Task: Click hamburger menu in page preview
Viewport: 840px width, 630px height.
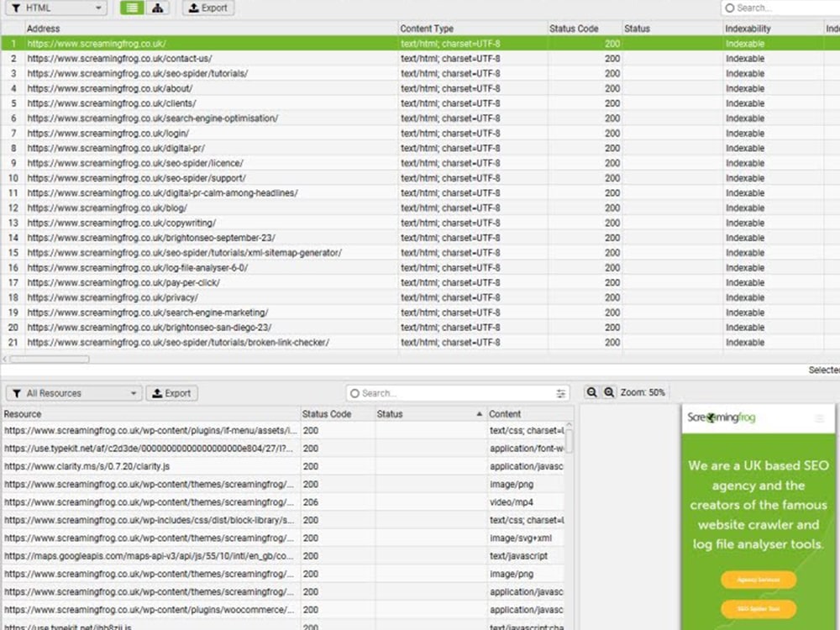Action: [x=819, y=417]
